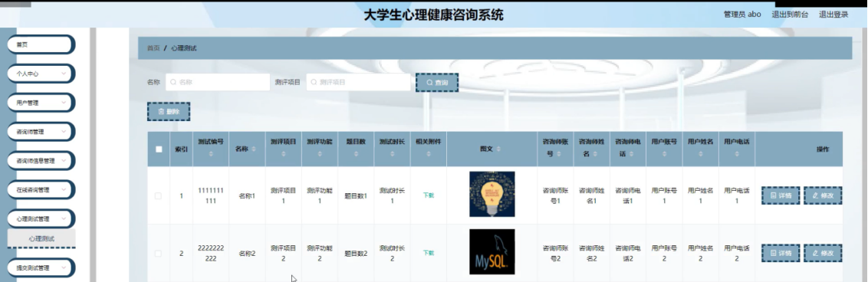The width and height of the screenshot is (868, 282).
Task: Click 退出到前台 link in header
Action: tap(790, 15)
